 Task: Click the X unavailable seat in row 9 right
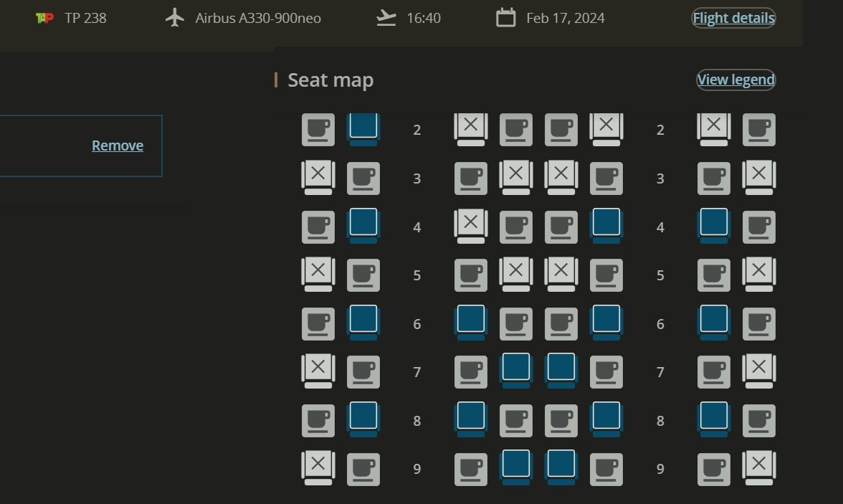click(759, 467)
